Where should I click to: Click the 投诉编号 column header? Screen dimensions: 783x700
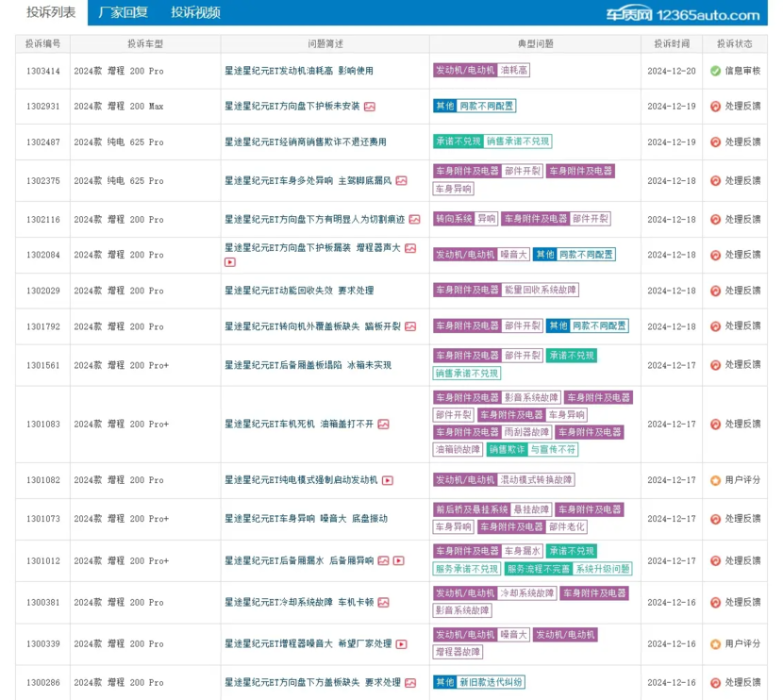coord(43,44)
